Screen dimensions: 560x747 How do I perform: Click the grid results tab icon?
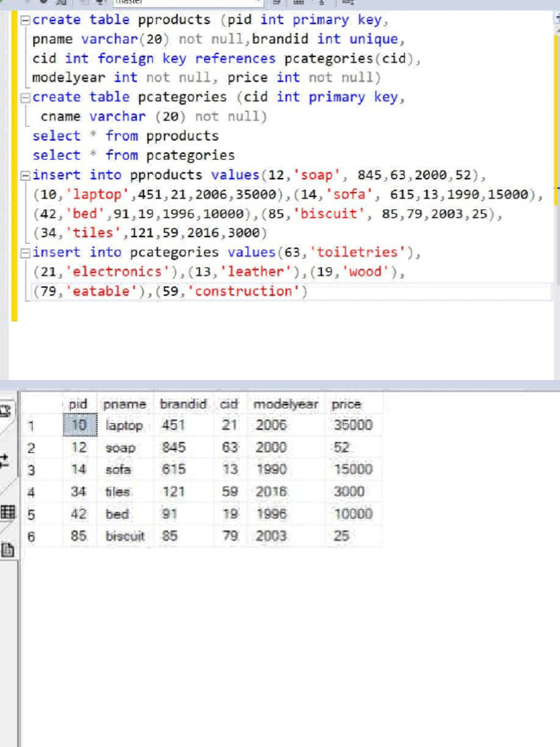click(9, 513)
